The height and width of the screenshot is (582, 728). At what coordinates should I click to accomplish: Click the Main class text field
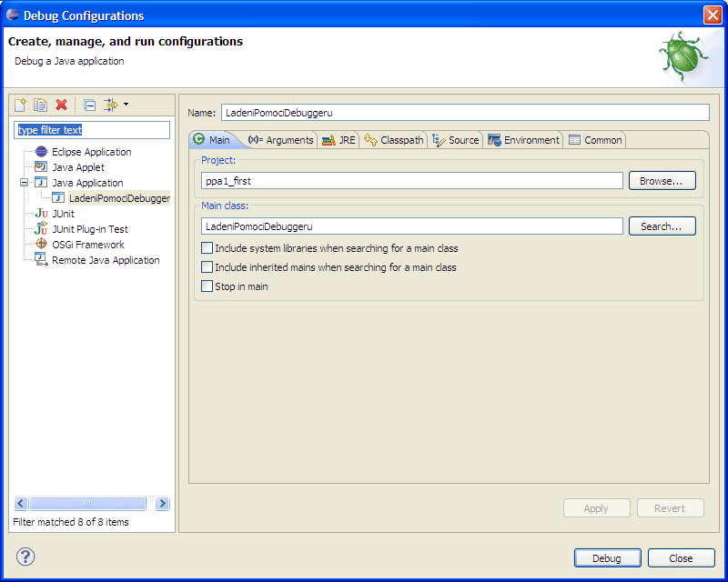[412, 226]
